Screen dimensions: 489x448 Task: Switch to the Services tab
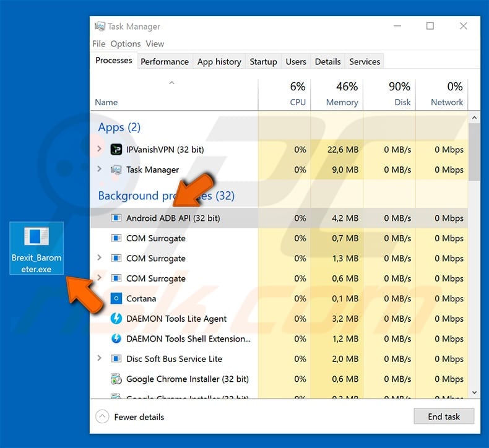pyautogui.click(x=365, y=61)
